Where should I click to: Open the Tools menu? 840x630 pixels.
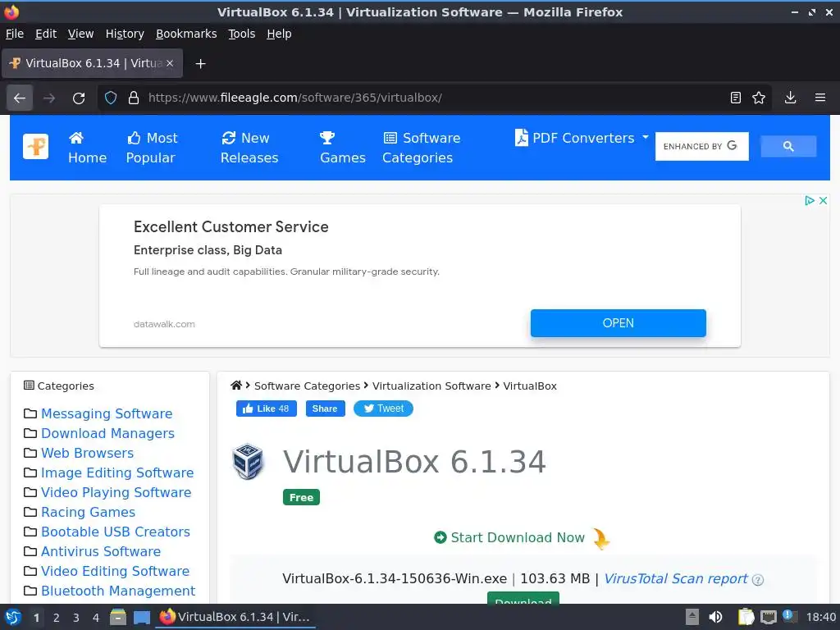242,34
